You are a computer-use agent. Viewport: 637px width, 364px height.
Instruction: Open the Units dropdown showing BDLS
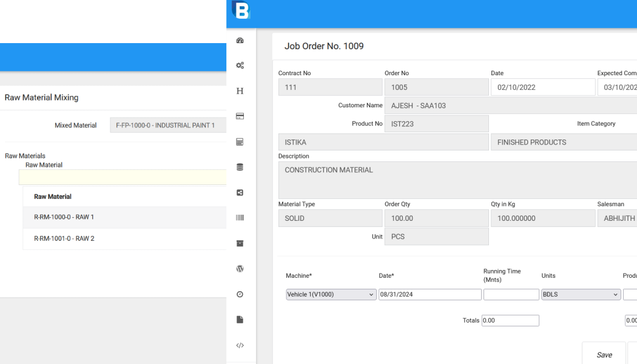(581, 295)
